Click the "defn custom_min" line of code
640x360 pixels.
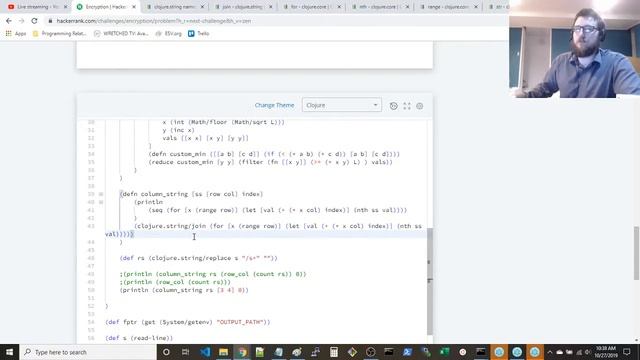pos(274,154)
